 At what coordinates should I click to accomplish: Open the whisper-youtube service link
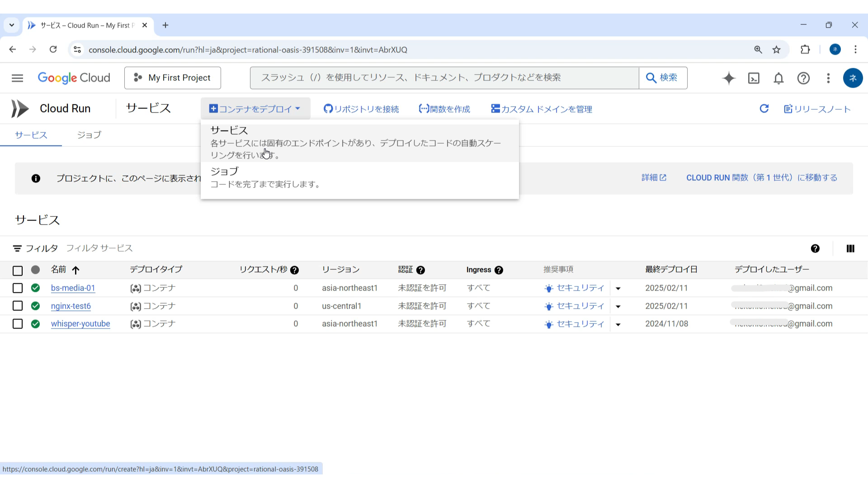click(80, 324)
